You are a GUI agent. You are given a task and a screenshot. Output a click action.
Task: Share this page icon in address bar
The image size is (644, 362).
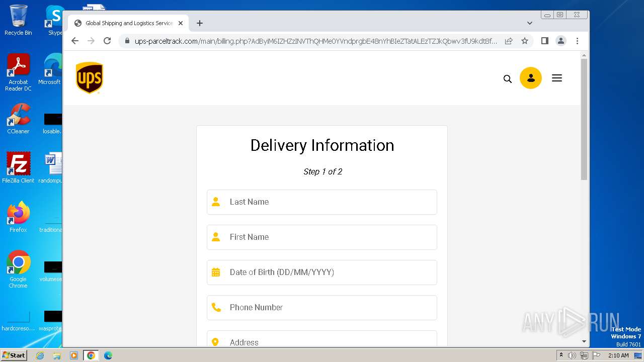click(509, 41)
